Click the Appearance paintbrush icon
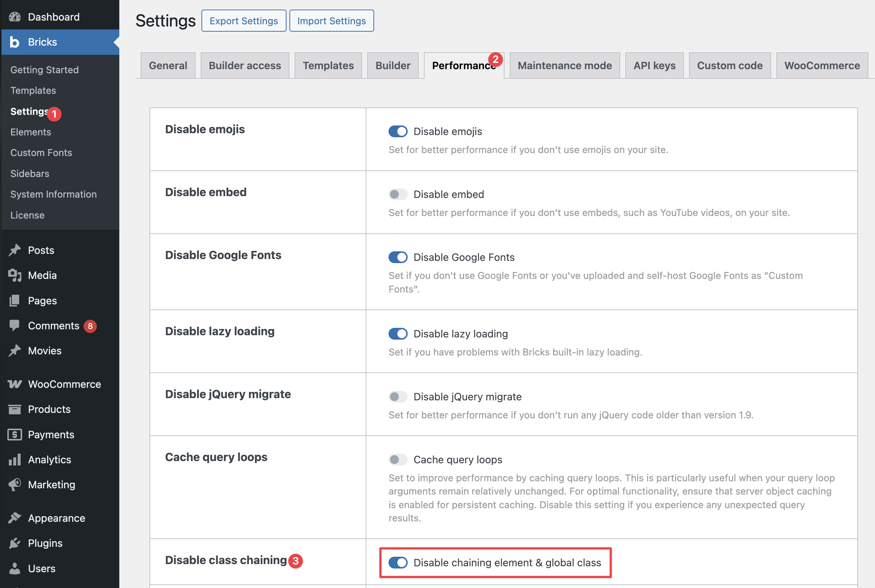875x588 pixels. [x=15, y=518]
